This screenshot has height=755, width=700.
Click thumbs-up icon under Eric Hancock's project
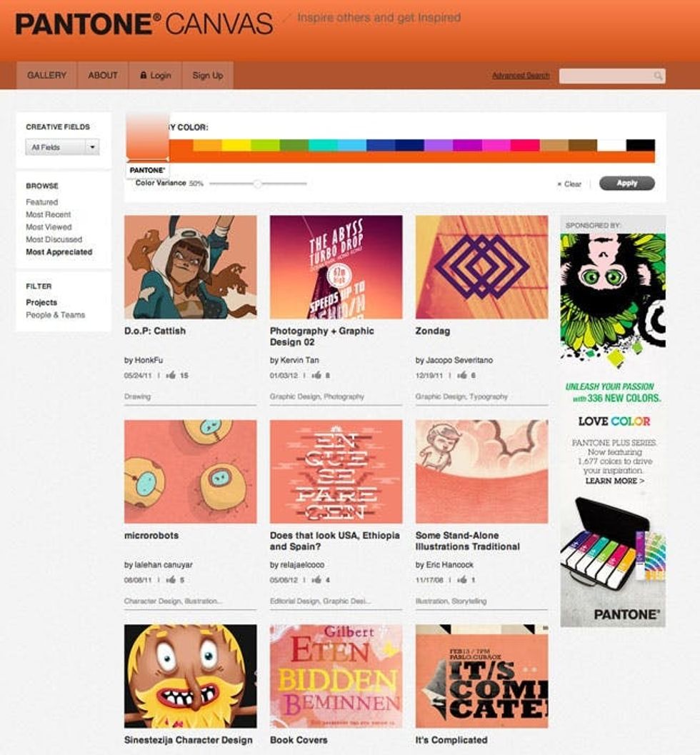[461, 580]
